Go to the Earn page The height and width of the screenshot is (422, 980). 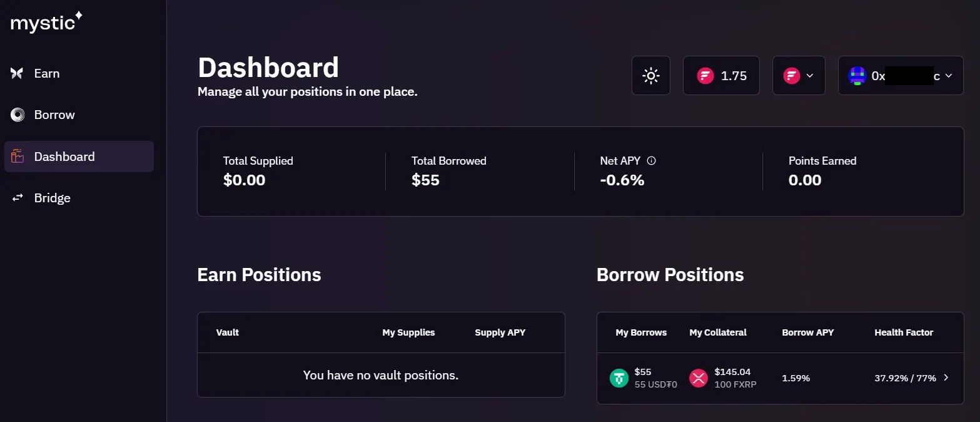47,73
